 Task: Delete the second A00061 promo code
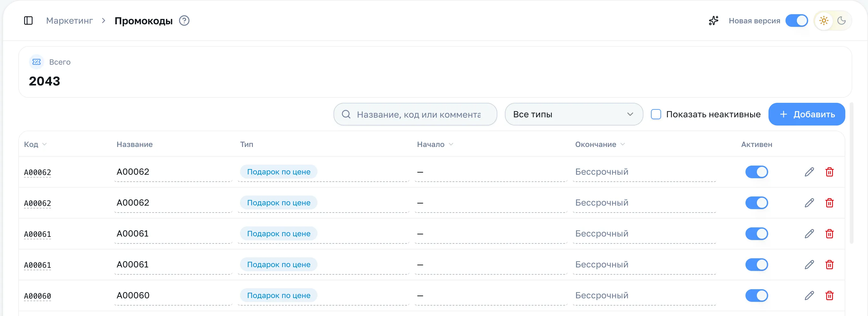[x=830, y=265]
